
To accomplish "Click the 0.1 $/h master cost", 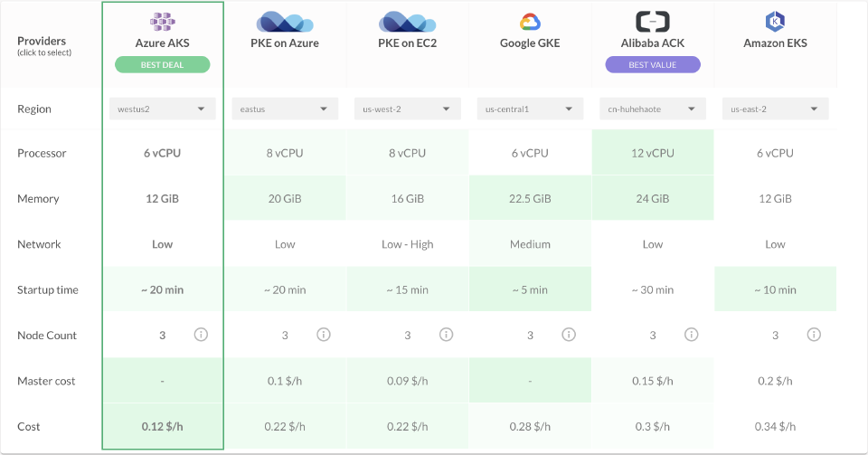I will click(x=285, y=381).
